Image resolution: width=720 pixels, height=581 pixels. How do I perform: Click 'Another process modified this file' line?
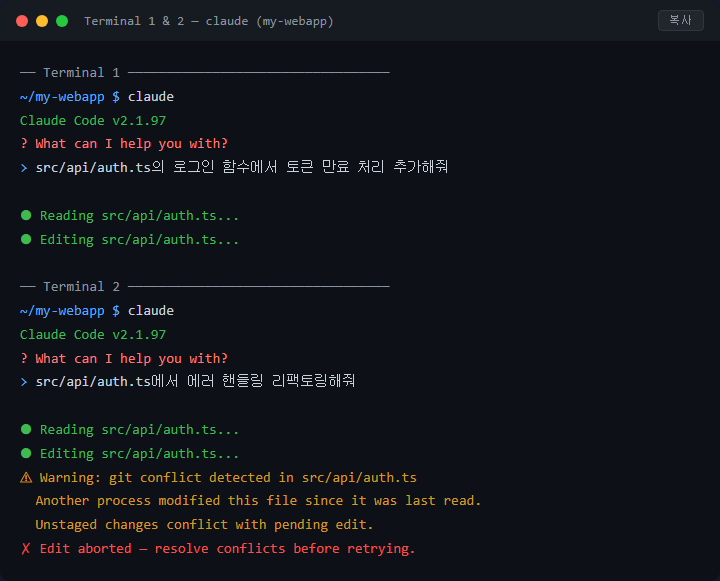tap(258, 501)
